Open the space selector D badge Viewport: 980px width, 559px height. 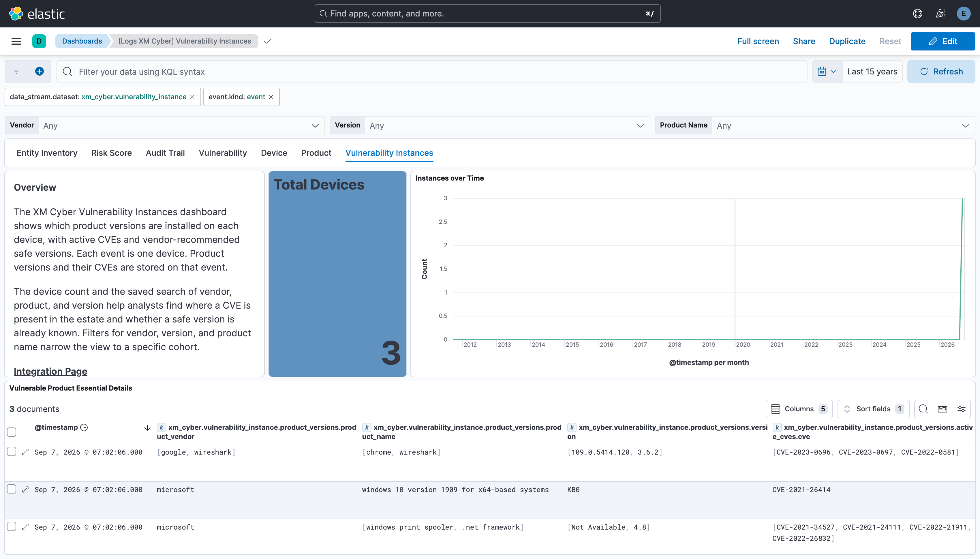(39, 41)
